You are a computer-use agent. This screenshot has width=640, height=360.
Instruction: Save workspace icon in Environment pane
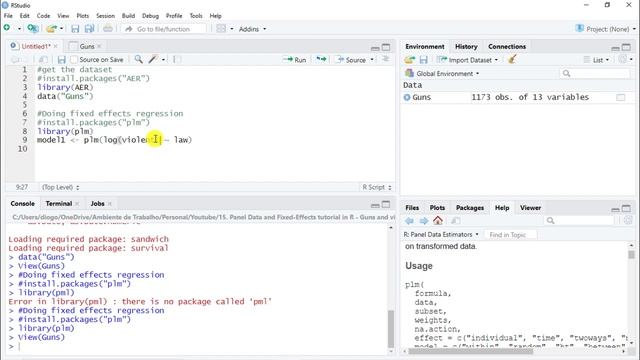click(x=424, y=60)
